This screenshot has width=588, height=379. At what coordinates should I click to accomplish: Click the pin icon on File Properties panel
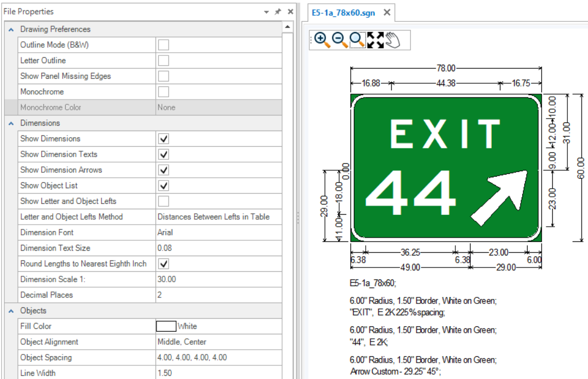coord(278,11)
